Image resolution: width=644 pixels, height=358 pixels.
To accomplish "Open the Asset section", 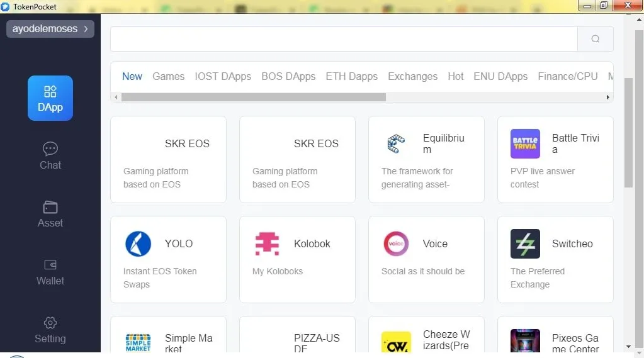I will click(50, 214).
